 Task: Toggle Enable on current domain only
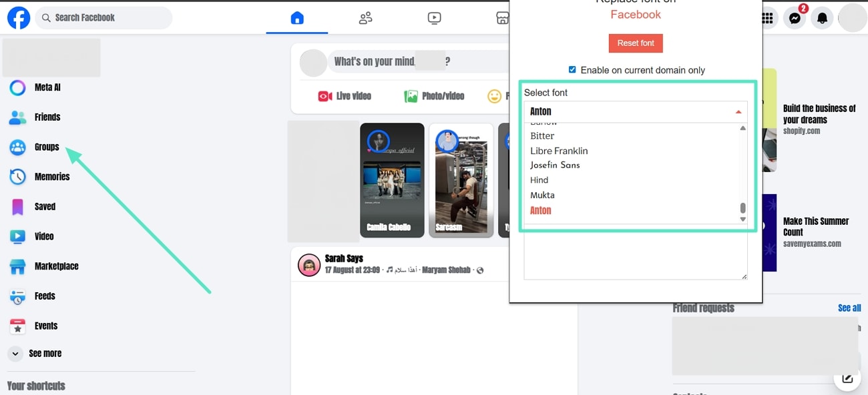point(572,69)
